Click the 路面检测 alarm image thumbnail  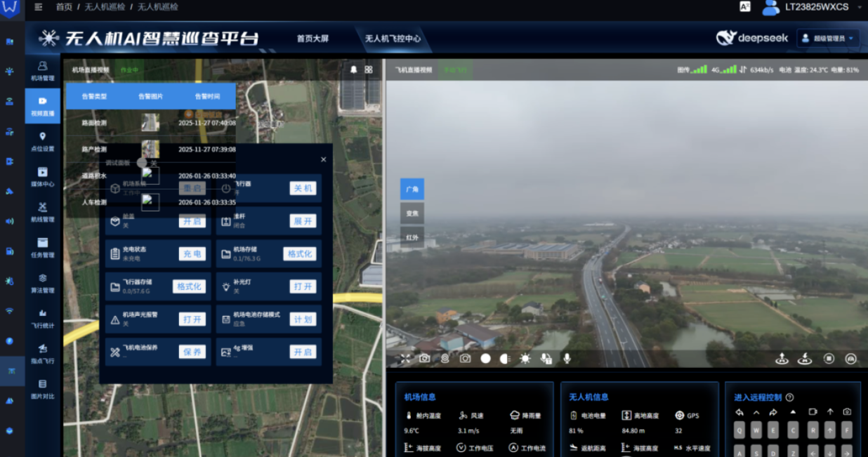(x=150, y=123)
